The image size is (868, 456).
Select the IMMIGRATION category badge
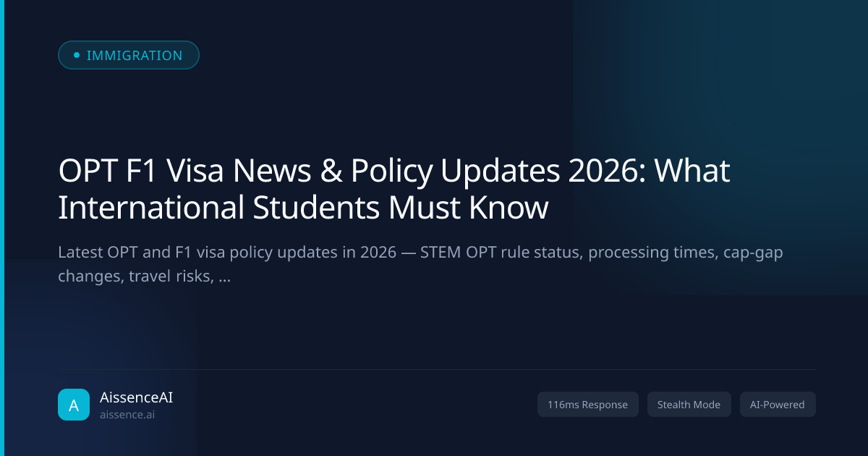click(x=129, y=55)
